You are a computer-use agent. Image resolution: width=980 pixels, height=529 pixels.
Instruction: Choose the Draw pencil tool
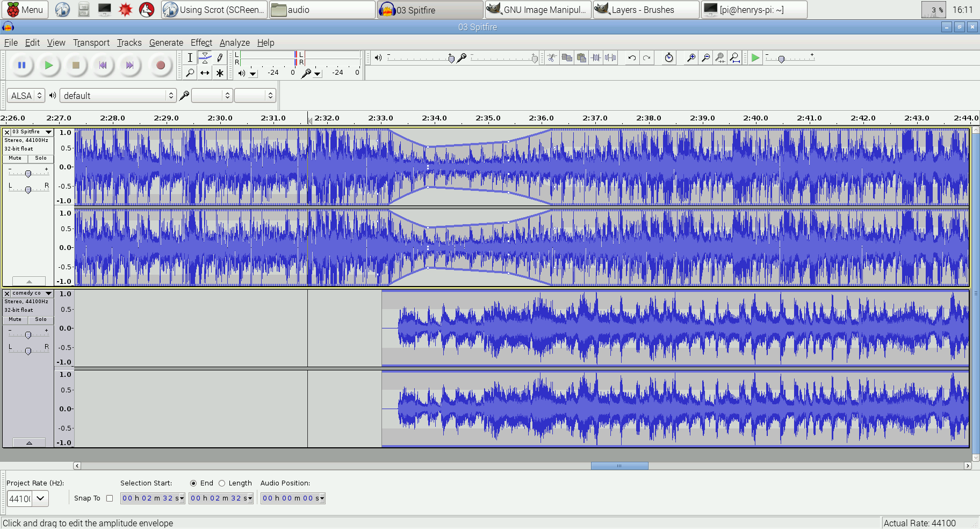point(220,58)
